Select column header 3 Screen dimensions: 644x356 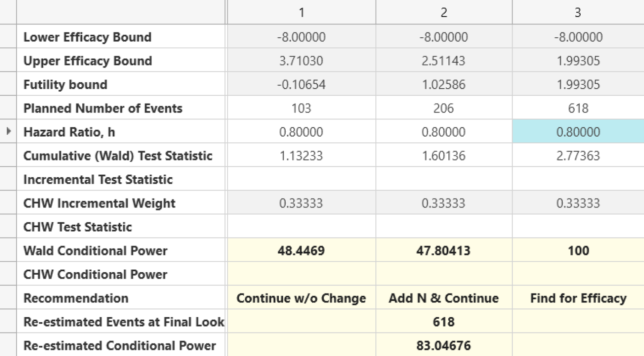coord(578,12)
